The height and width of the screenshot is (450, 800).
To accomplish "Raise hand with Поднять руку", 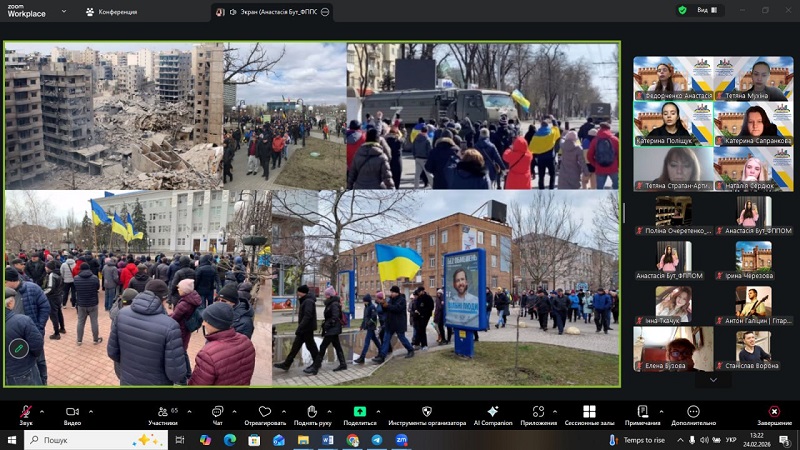I will pyautogui.click(x=312, y=412).
